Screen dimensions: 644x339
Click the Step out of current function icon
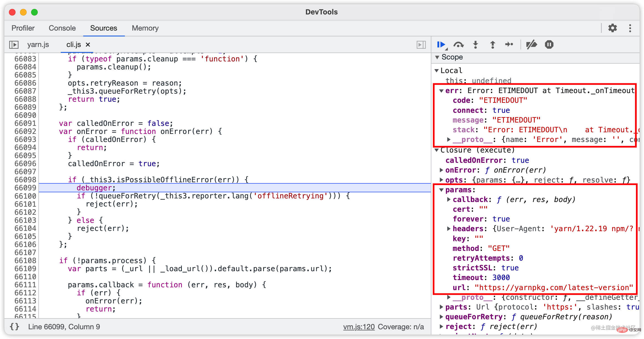point(494,44)
